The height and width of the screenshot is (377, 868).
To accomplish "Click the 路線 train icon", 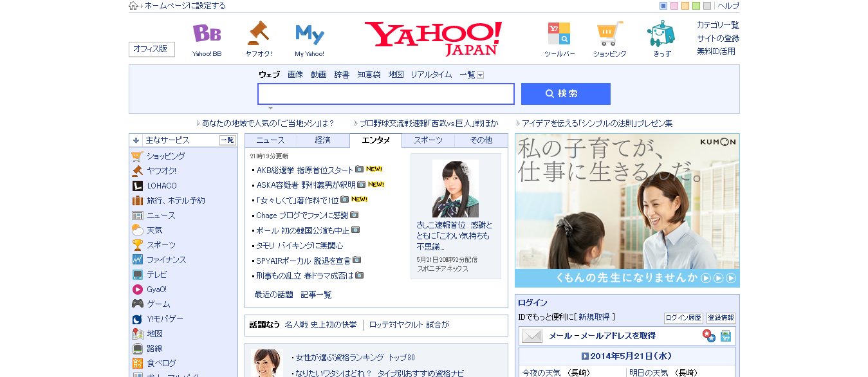I will click(x=137, y=349).
